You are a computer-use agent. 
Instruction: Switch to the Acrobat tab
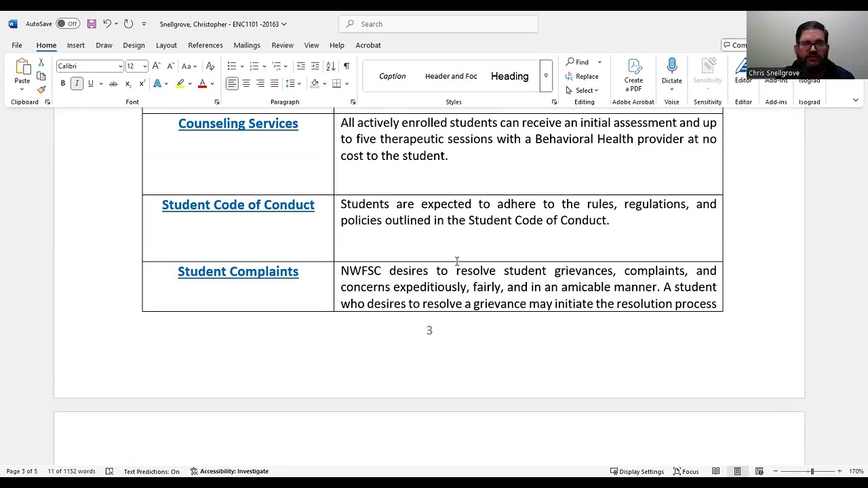point(368,45)
